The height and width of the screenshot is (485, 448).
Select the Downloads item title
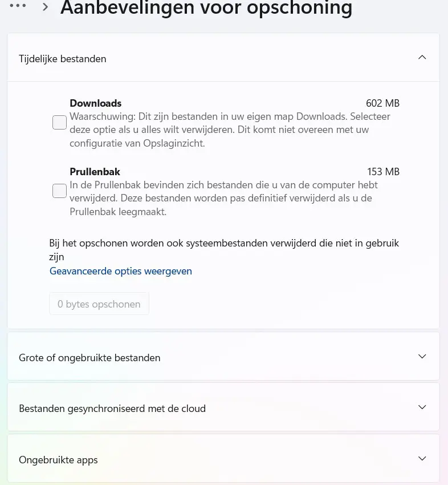(x=95, y=103)
